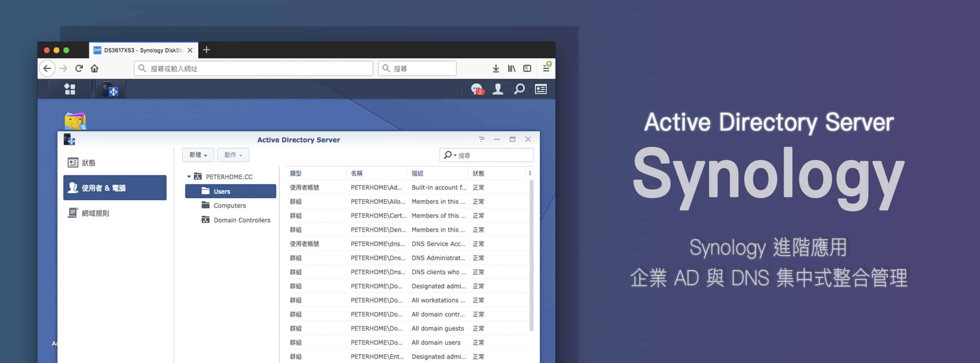The image size is (980, 363).
Task: Open the column options menu in table header
Action: pos(530,173)
